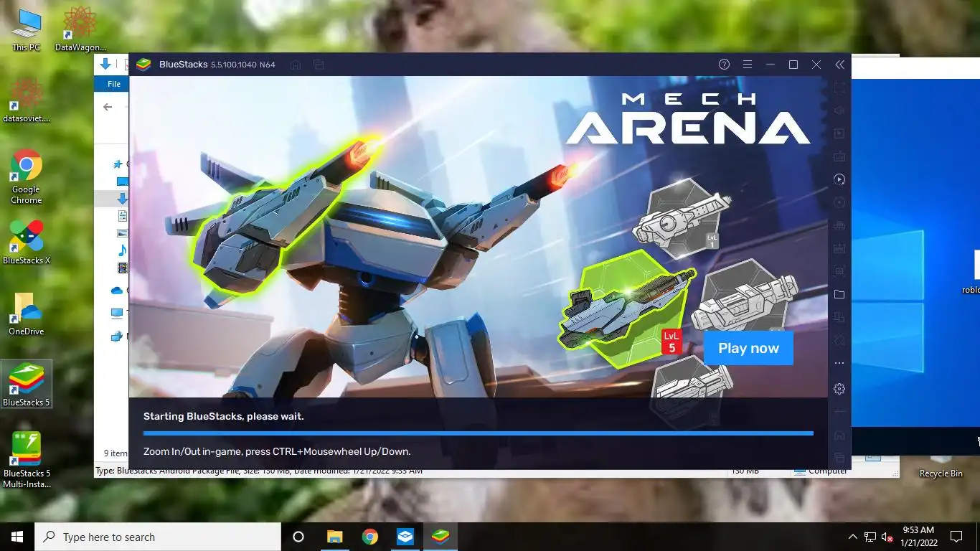This screenshot has height=551, width=980.
Task: Show more tools via the sidebar three-dots icon
Action: pos(839,363)
